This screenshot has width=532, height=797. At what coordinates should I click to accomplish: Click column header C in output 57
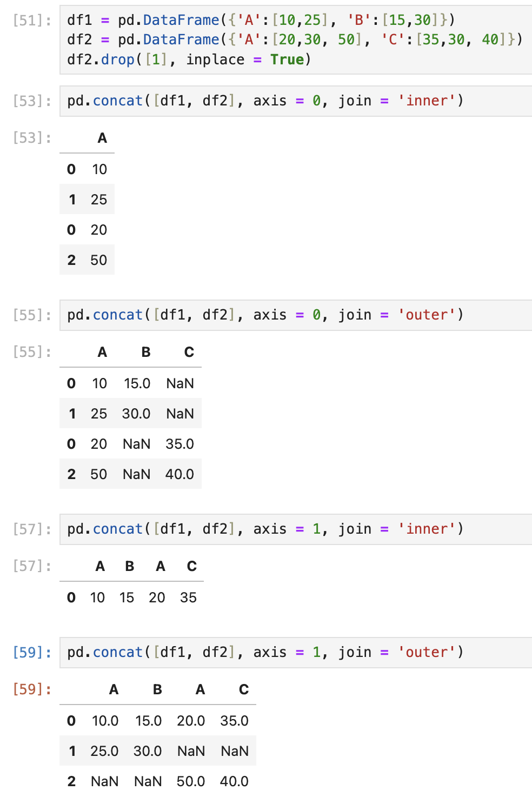coord(192,567)
